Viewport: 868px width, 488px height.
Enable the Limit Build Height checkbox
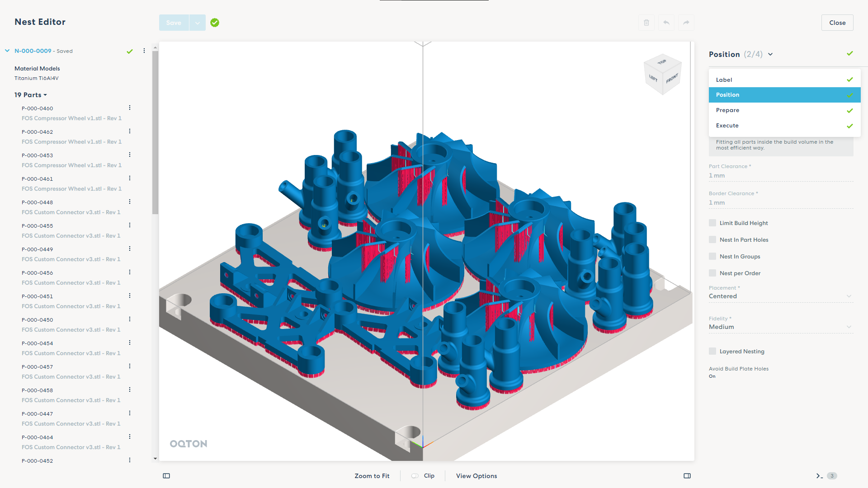pyautogui.click(x=712, y=222)
